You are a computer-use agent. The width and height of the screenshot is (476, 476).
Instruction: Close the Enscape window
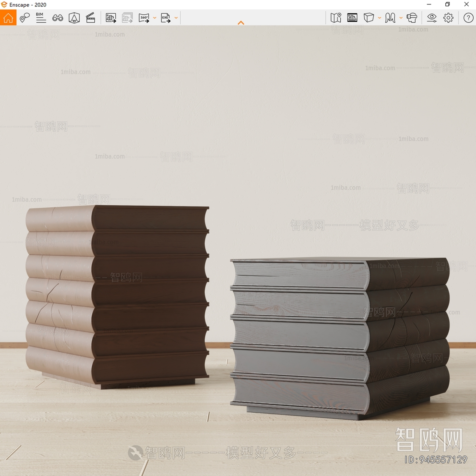point(466,4)
